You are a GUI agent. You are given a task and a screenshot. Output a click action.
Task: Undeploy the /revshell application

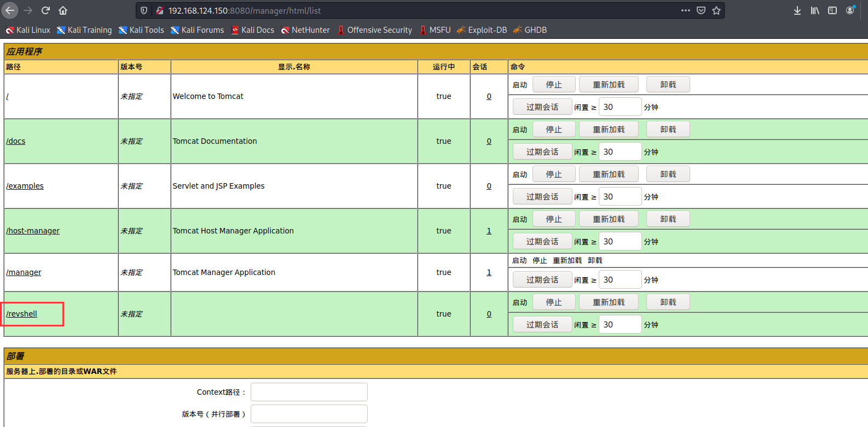click(x=668, y=302)
